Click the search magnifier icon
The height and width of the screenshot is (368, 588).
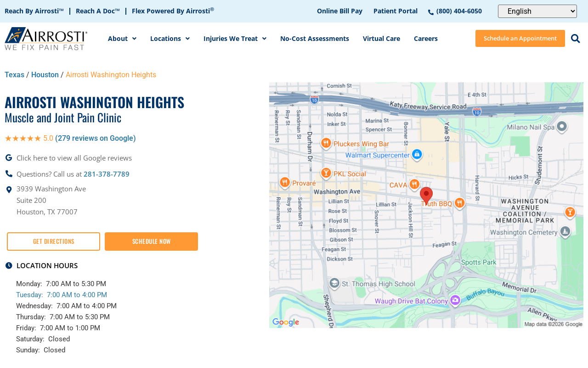pos(575,39)
